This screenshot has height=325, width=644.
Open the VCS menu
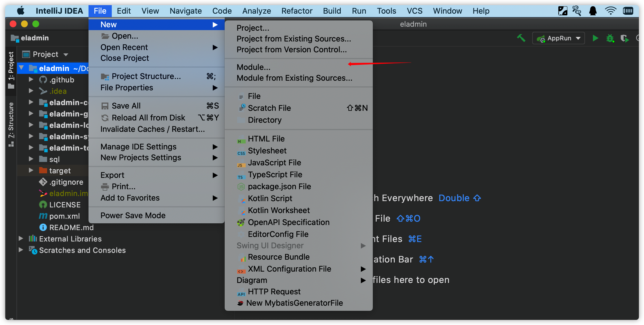[414, 11]
